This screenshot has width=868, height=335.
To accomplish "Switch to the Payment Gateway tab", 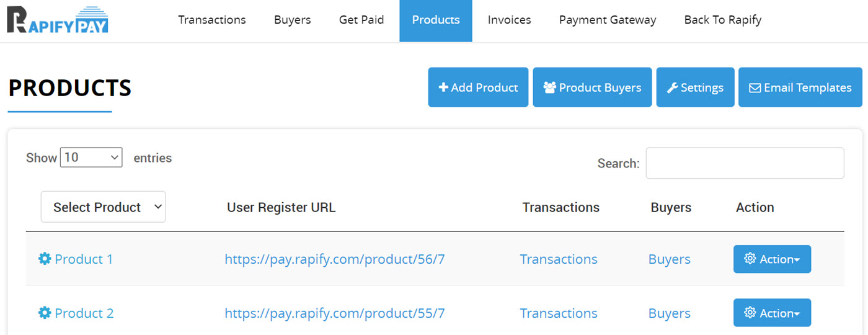I will tap(608, 20).
